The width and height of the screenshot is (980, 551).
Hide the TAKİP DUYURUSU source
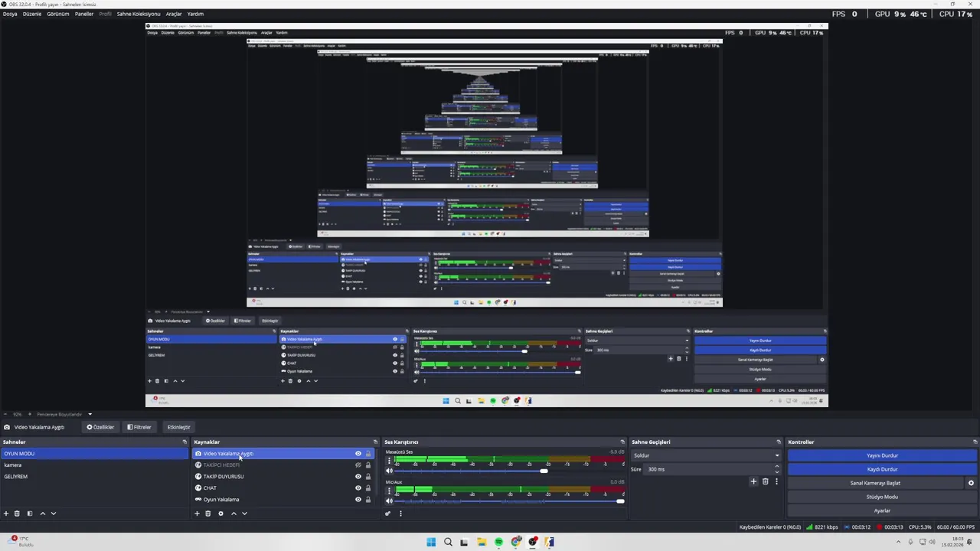point(358,476)
